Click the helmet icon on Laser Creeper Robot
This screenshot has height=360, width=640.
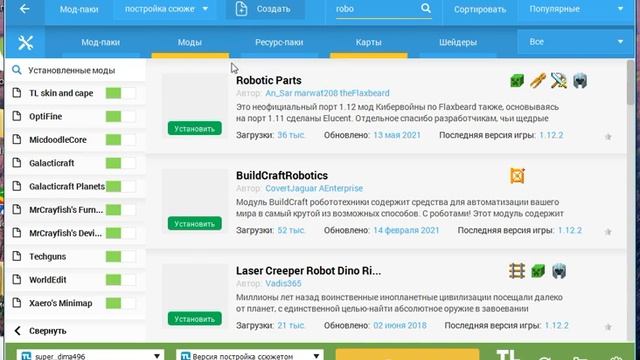pyautogui.click(x=559, y=271)
